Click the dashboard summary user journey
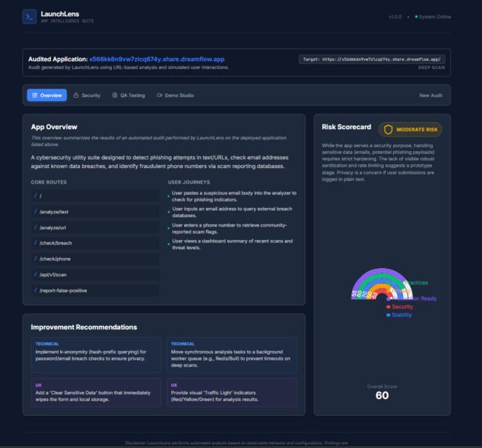The image size is (482, 448). coord(232,244)
